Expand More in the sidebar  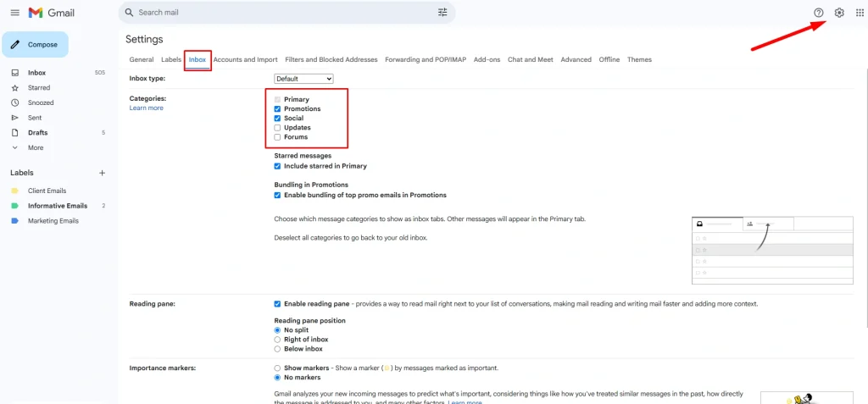coord(35,147)
